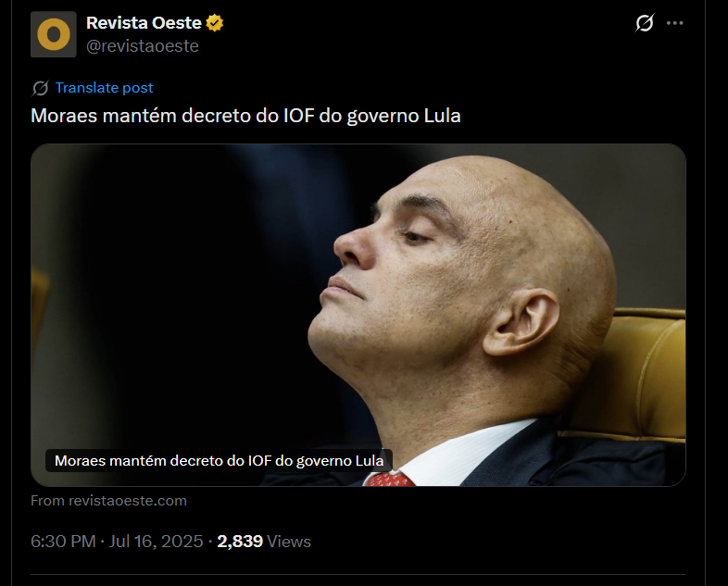Select the post text about Moraes and IOF
728x586 pixels.
(x=245, y=116)
